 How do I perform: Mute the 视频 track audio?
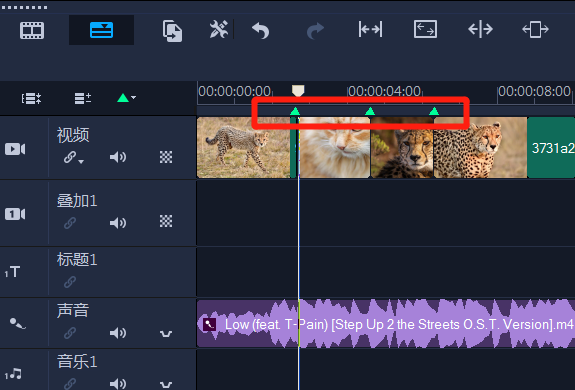coord(118,157)
